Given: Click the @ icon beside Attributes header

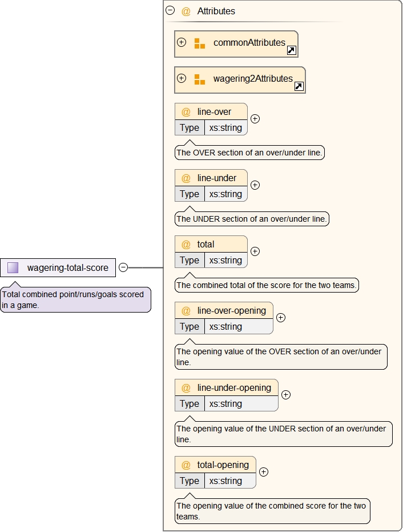Looking at the screenshot, I should click(186, 11).
